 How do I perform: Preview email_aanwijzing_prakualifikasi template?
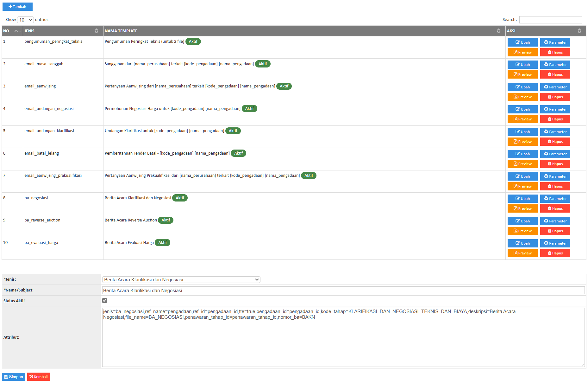click(x=522, y=186)
